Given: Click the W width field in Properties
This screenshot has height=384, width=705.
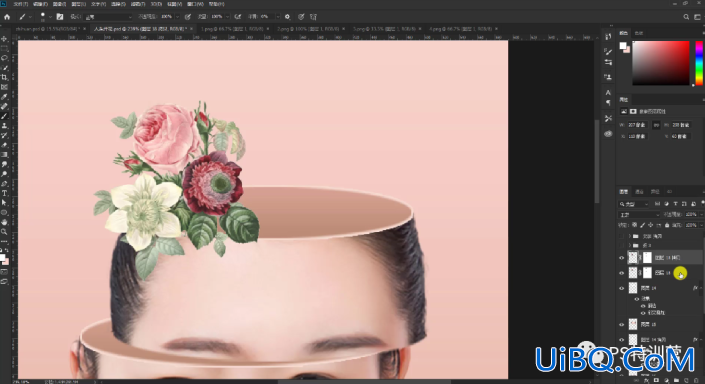Looking at the screenshot, I should tap(637, 125).
